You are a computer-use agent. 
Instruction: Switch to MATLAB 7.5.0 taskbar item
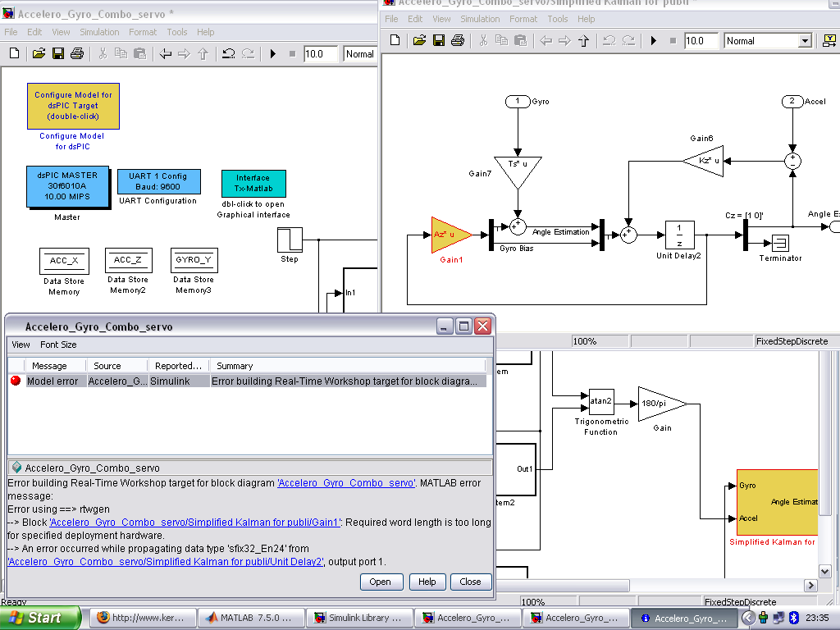(250, 618)
